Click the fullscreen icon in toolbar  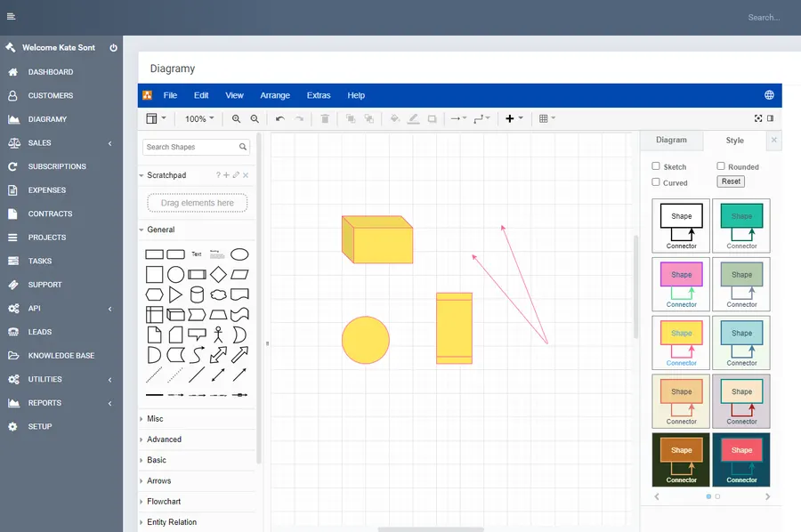pyautogui.click(x=758, y=118)
